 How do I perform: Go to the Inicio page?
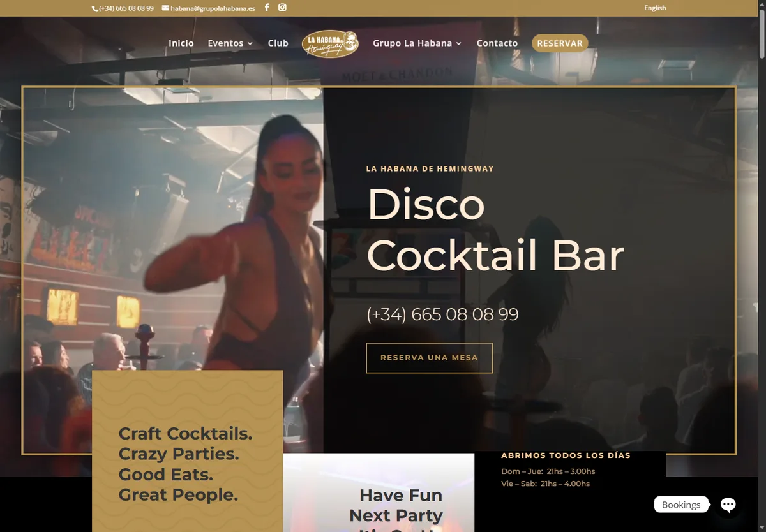point(181,43)
